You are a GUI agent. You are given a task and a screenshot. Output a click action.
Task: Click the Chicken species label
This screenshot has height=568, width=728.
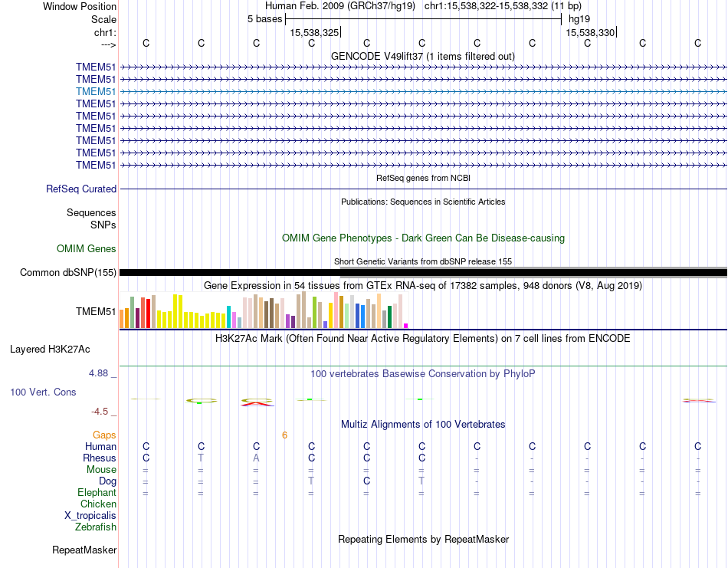pyautogui.click(x=98, y=504)
